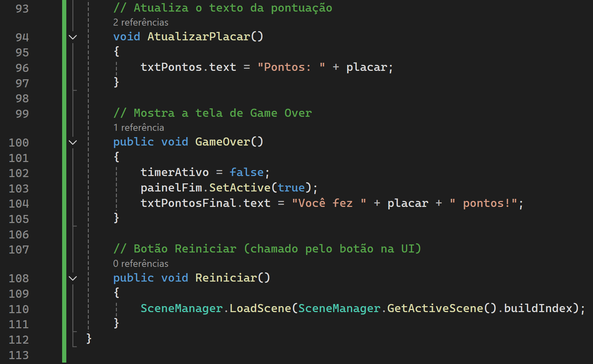Click the LoadScene method call
Image resolution: width=593 pixels, height=364 pixels.
pyautogui.click(x=260, y=309)
